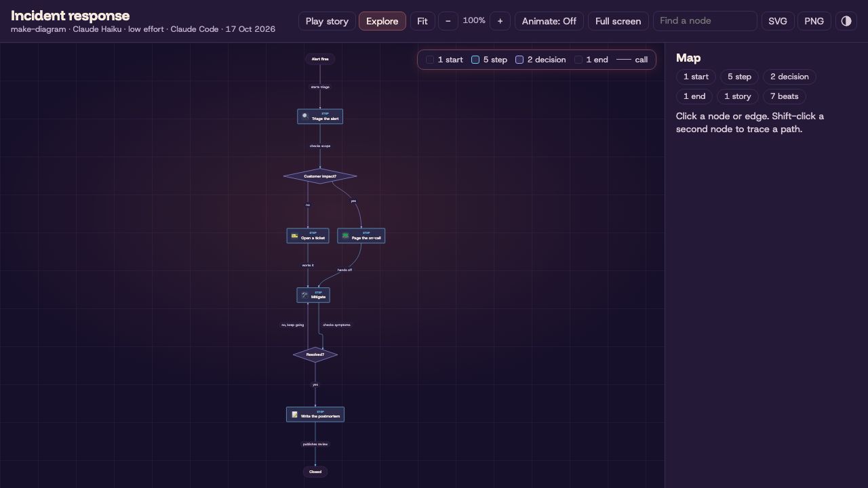Click the magnifier icon on Triage the alert
Screen dimensions: 868x488
[x=305, y=117]
